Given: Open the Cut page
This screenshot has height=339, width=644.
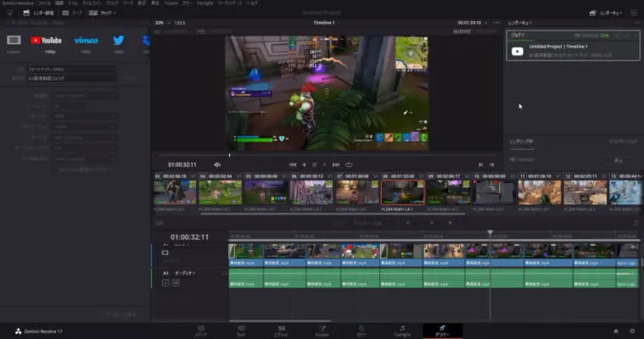Looking at the screenshot, I should [x=241, y=331].
